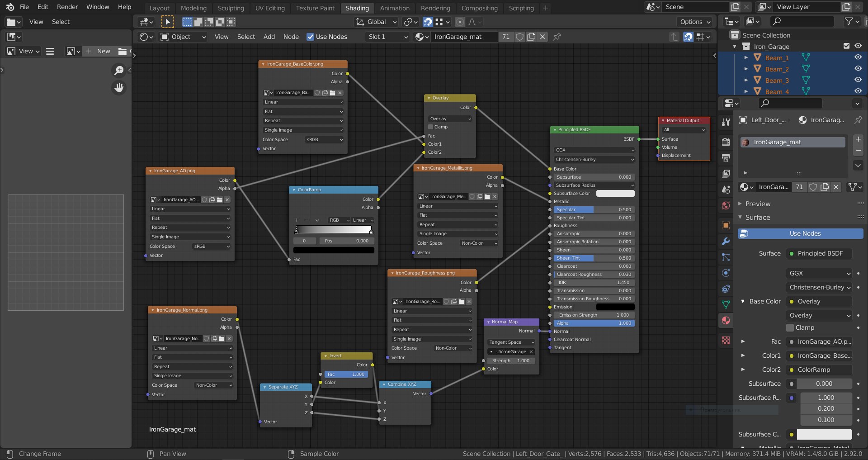The image size is (868, 460).
Task: Open the Render menu
Action: click(x=67, y=7)
